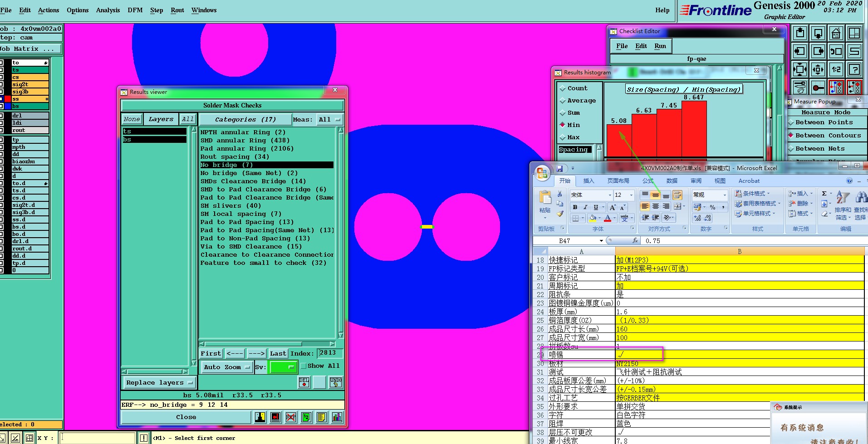Click the 1:2 zoom scale icon
Viewport: 868px width, 444px height.
836,69
